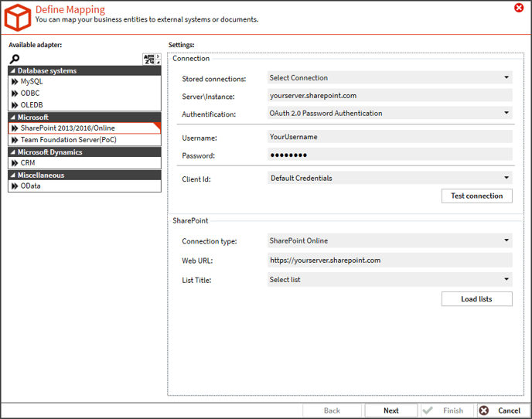Select SharePoint 2013/2016/Online adapter

click(x=84, y=128)
